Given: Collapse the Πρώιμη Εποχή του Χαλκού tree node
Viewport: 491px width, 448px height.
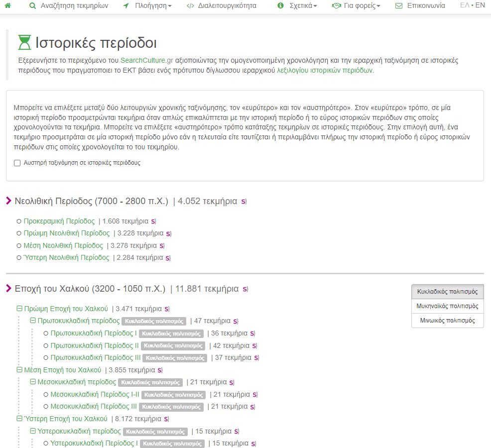Looking at the screenshot, I should (x=20, y=309).
